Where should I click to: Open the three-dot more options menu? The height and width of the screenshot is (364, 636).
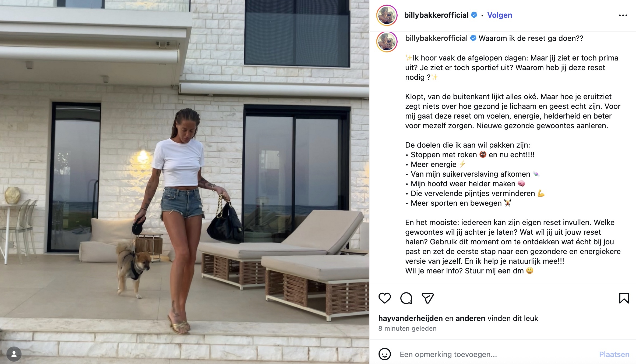pyautogui.click(x=623, y=16)
